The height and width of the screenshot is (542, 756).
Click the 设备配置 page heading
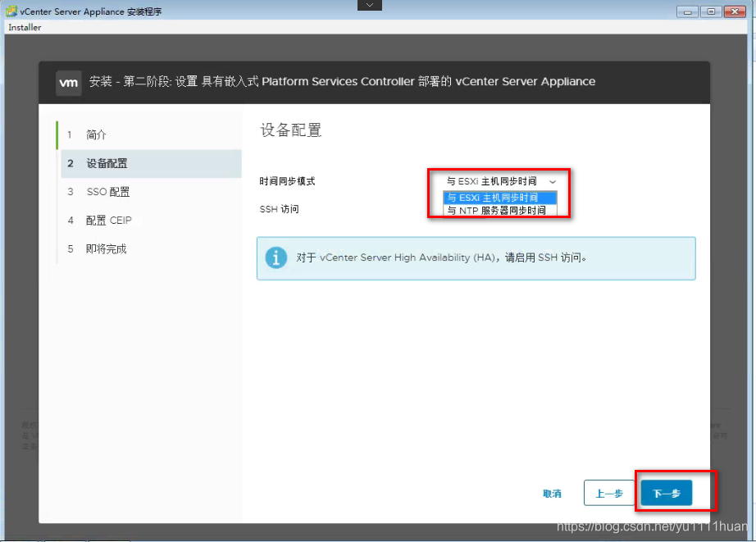point(291,130)
